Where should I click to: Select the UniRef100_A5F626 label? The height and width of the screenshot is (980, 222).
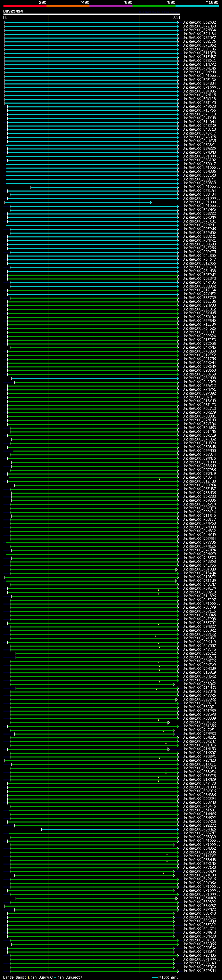[199, 328]
